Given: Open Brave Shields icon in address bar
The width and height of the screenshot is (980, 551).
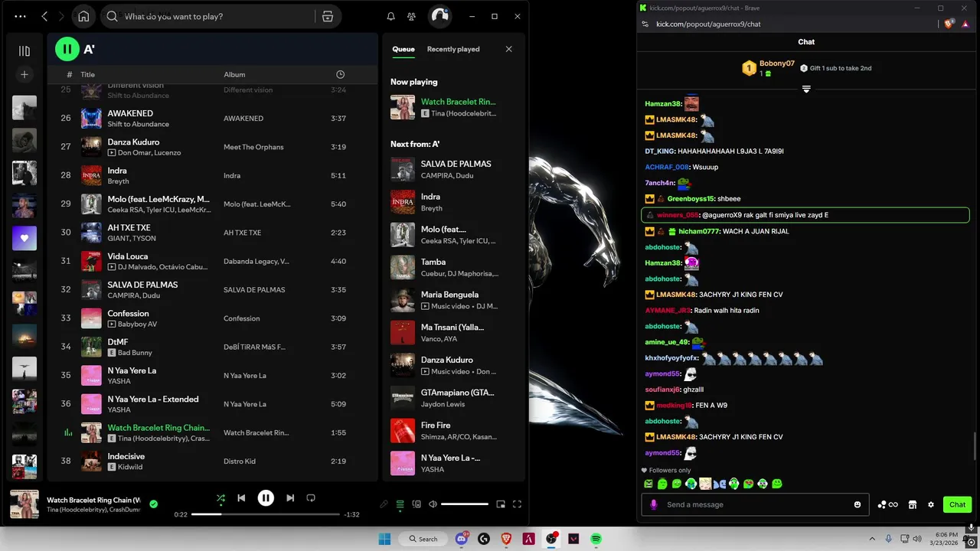Looking at the screenshot, I should (950, 24).
